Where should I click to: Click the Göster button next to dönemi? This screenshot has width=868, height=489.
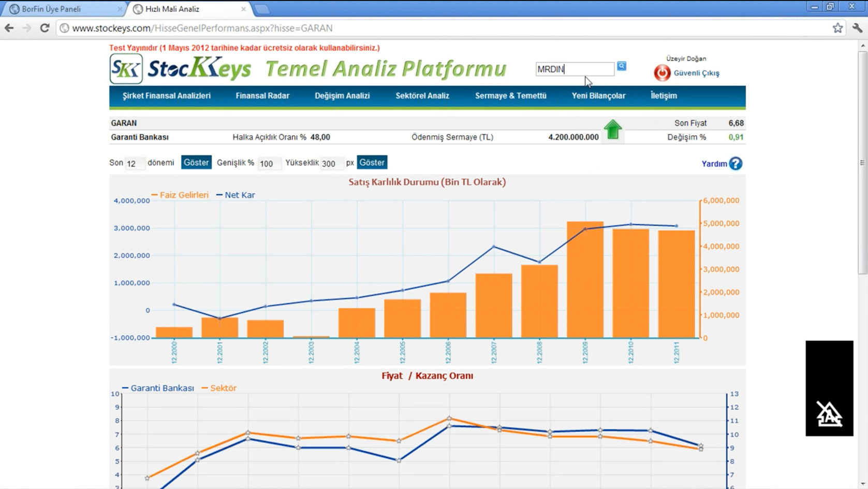196,163
